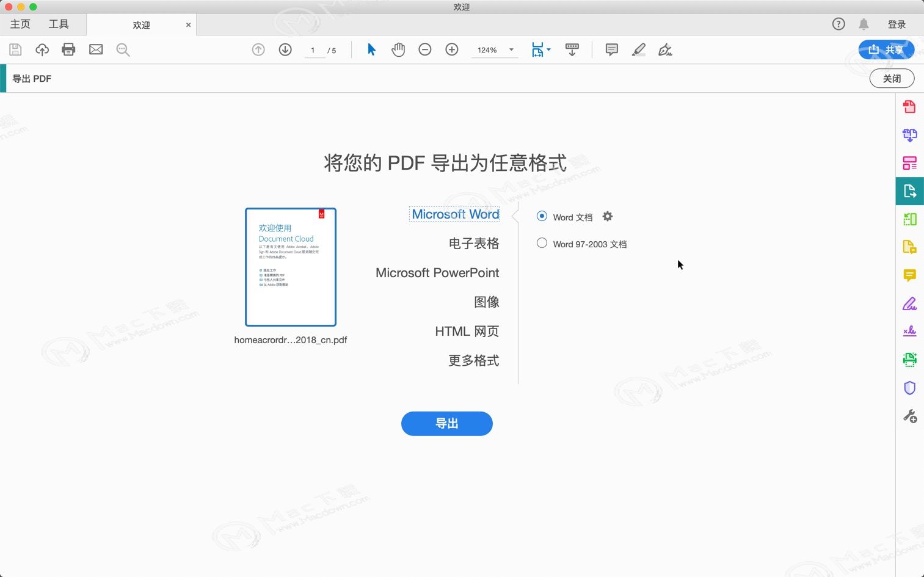The width and height of the screenshot is (924, 577).
Task: Click the homeacrordr…2018_cn.pdf filename
Action: 291,340
